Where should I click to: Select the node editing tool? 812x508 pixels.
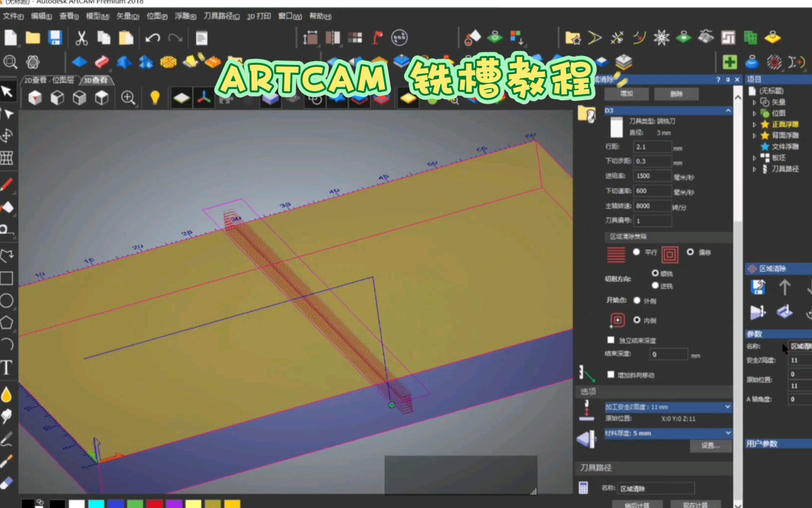[7, 114]
